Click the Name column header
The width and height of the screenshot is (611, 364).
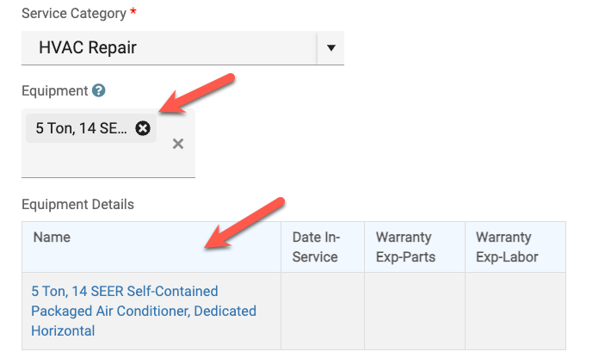52,238
